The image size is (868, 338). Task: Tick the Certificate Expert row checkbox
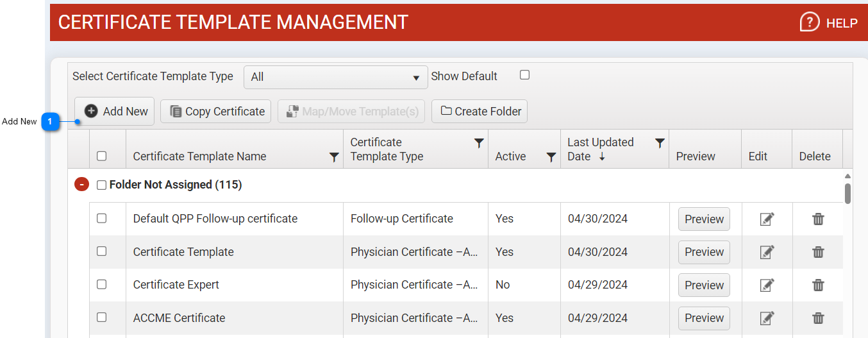tap(101, 284)
